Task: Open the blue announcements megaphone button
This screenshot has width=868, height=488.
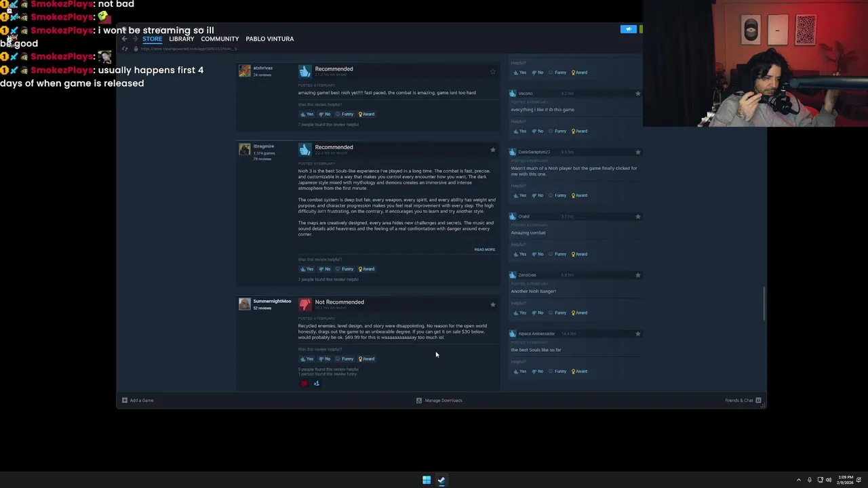Action: coord(629,29)
